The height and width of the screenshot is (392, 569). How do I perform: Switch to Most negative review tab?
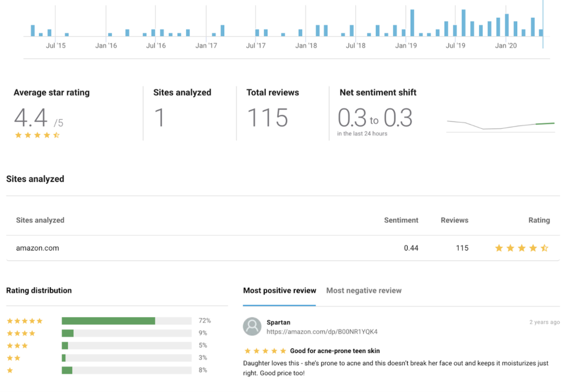coord(363,290)
